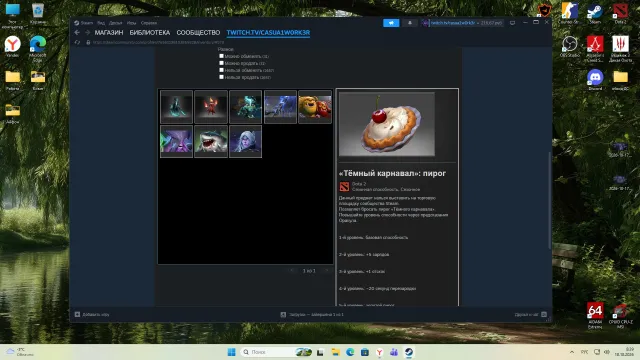Open the Counter-Strike desktop shortcut
This screenshot has width=640, height=360.
coord(569,13)
